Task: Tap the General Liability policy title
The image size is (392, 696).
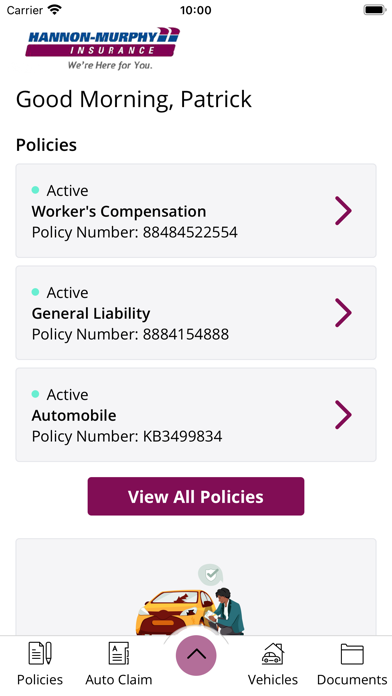Action: 91,313
